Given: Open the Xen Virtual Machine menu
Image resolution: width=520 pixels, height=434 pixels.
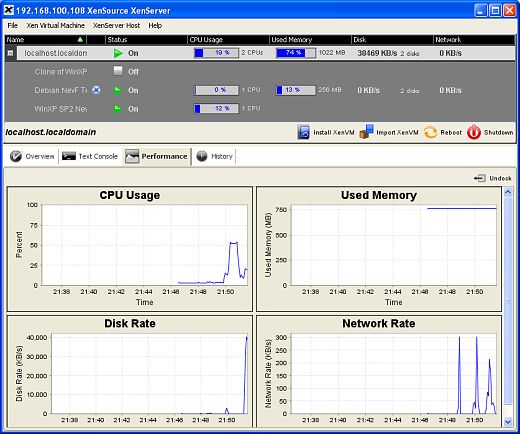Looking at the screenshot, I should [x=56, y=25].
